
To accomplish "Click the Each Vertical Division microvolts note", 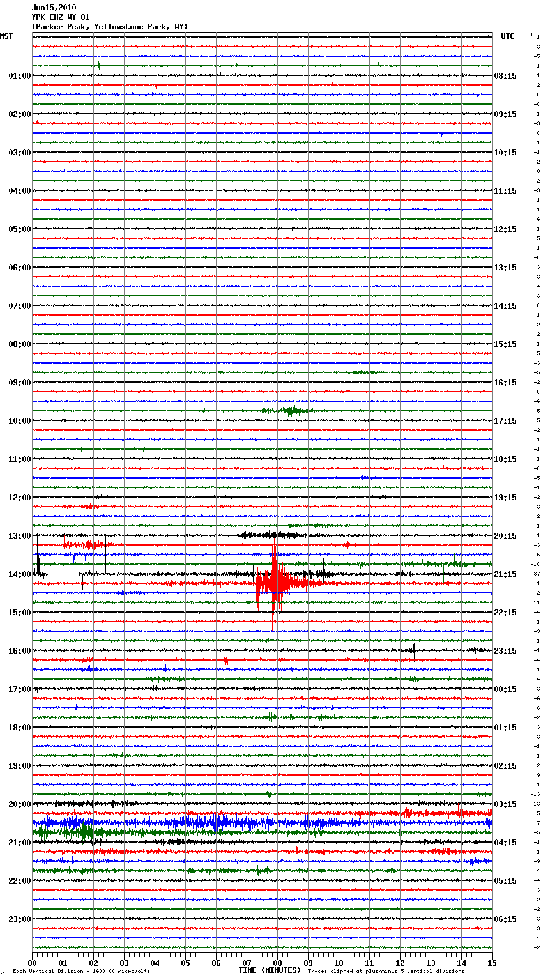I will [x=81, y=971].
